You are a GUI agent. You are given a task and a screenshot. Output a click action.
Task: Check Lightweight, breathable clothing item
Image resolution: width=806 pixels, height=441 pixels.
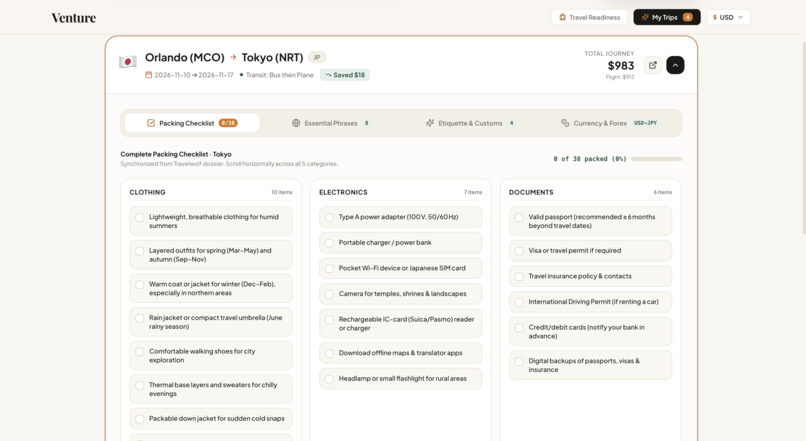coord(139,217)
